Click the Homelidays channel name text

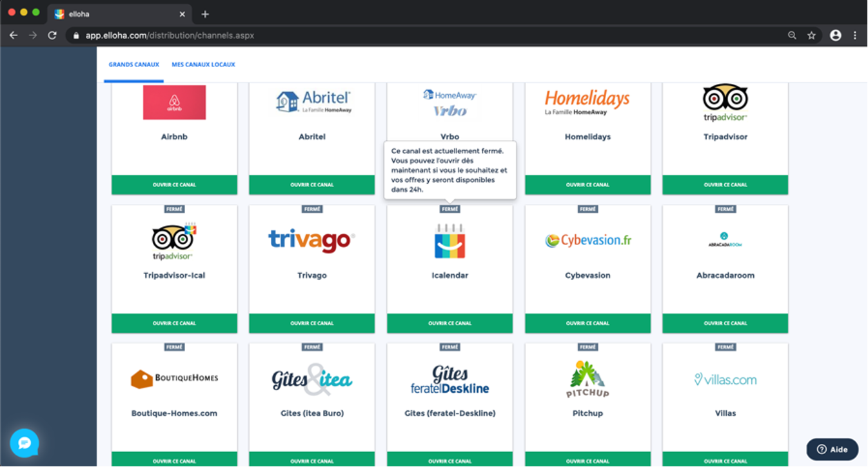587,137
